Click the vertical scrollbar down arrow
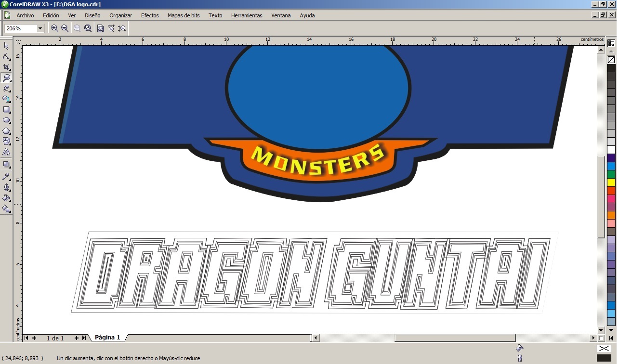 click(x=601, y=330)
